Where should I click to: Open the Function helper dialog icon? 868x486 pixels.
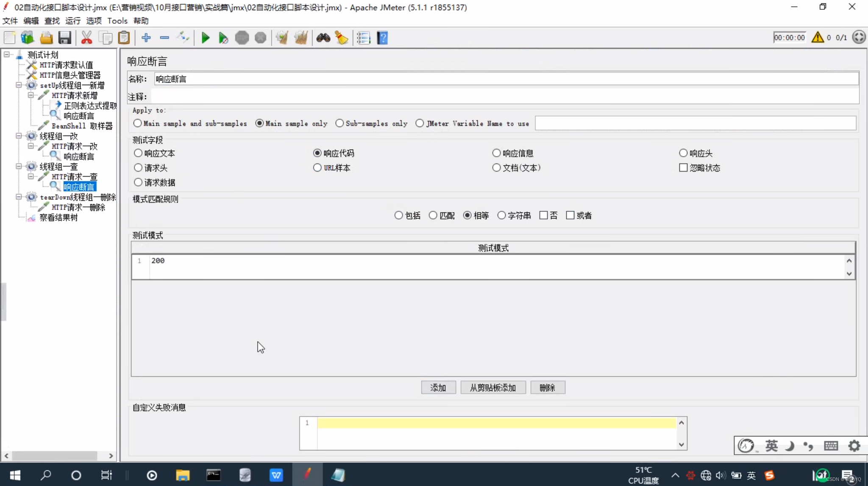(x=364, y=38)
